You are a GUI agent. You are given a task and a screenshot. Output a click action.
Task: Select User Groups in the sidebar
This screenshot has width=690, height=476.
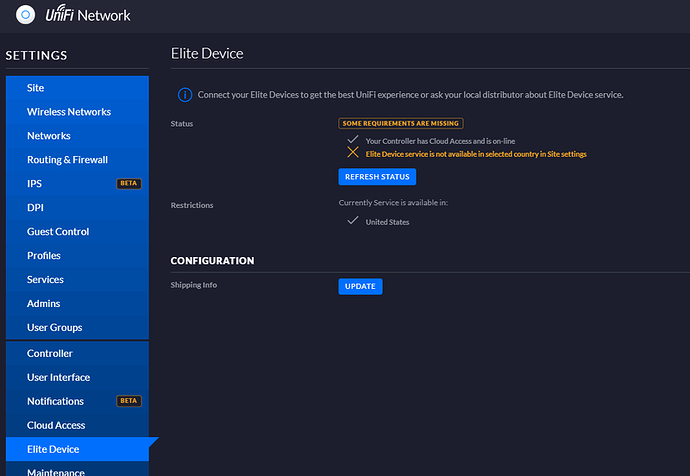(77, 327)
